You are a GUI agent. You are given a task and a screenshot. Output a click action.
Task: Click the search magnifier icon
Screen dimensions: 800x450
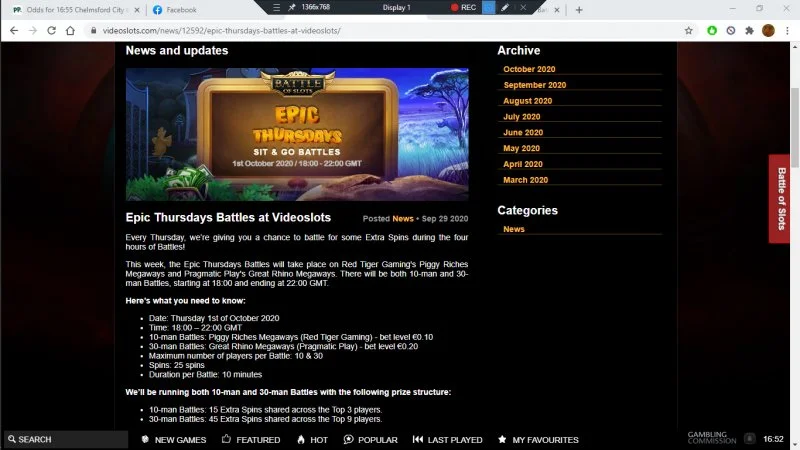pos(11,439)
